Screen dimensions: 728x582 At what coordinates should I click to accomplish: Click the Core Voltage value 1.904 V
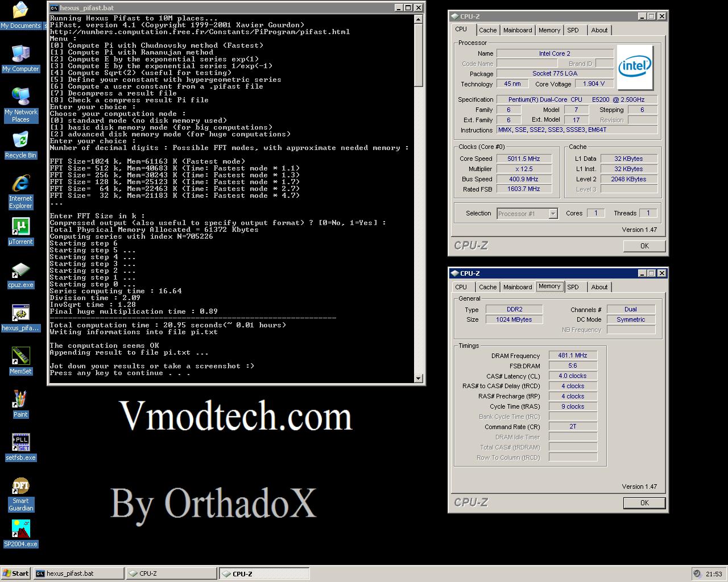(x=594, y=84)
